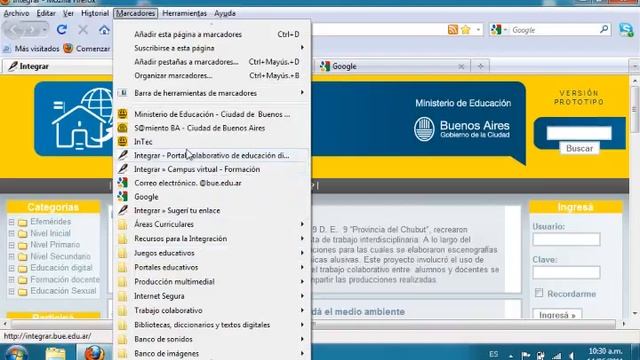Expand Barra de herramientas de marcadores
The width and height of the screenshot is (640, 360).
[x=212, y=93]
